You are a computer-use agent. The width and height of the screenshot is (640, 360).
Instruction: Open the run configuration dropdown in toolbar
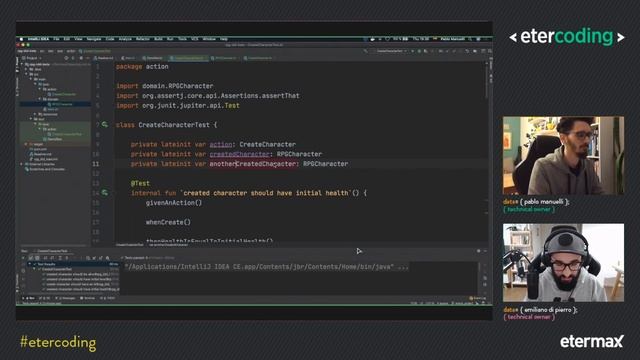[x=391, y=51]
